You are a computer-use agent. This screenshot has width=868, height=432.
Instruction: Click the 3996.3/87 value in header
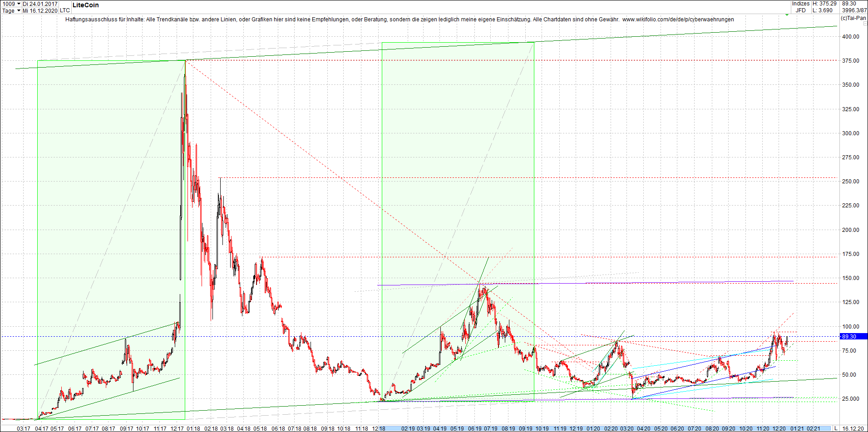click(854, 10)
